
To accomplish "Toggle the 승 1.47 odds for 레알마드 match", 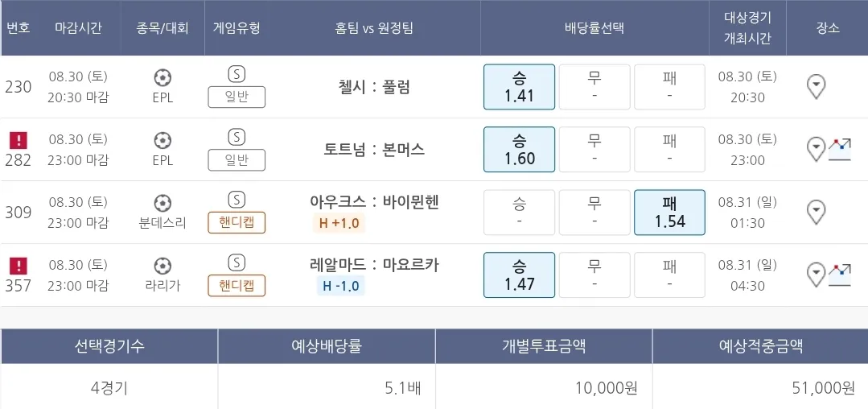I will coord(519,275).
